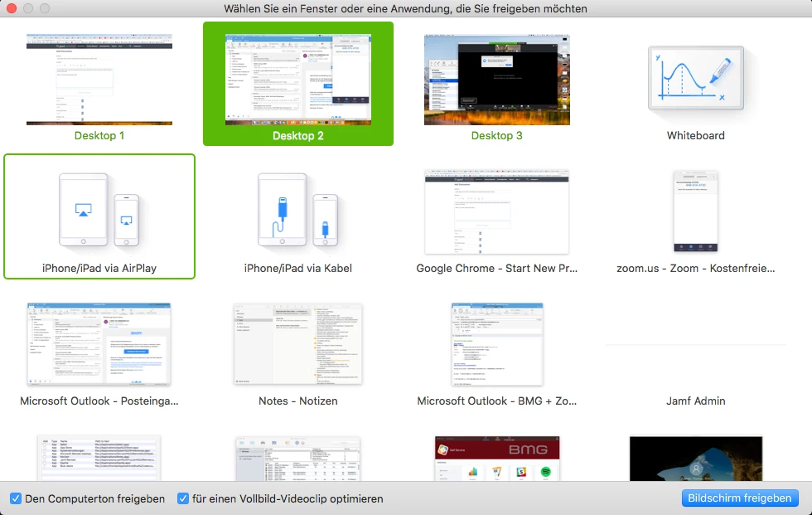Select the Desktop 2 thumbnail
Screen dimensions: 812x515
click(x=298, y=80)
